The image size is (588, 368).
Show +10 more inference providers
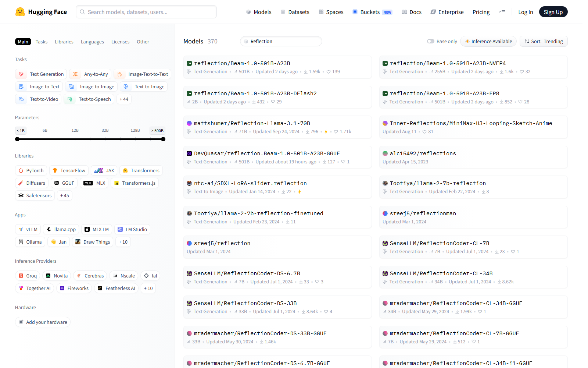(148, 288)
